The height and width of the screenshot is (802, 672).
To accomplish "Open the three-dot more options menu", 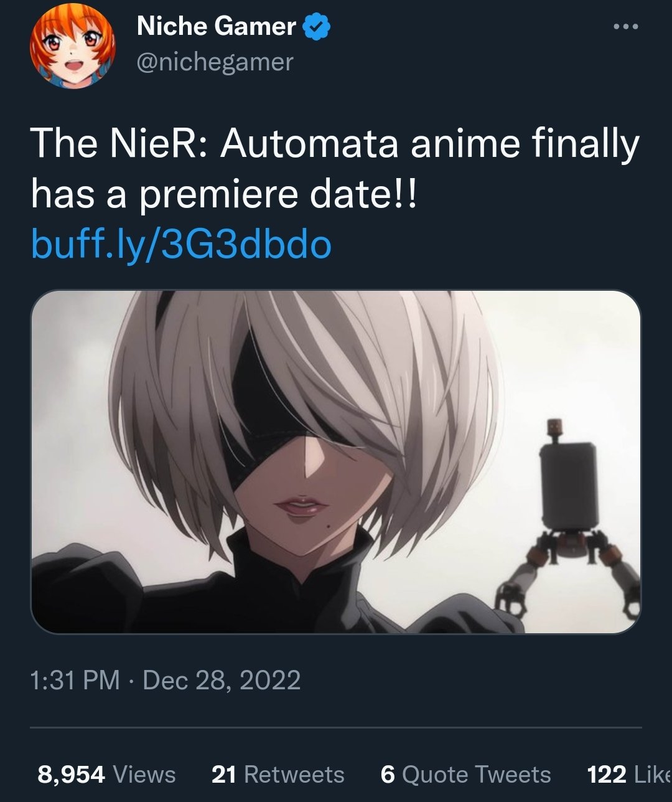I will click(x=625, y=27).
